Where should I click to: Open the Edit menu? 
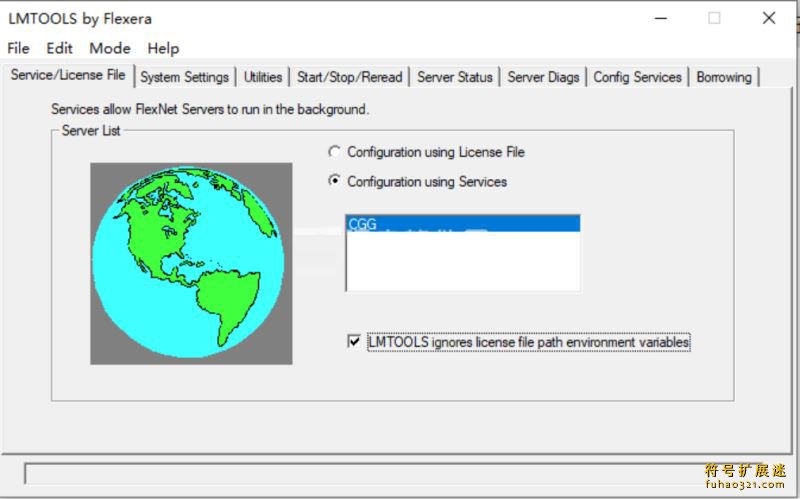(x=59, y=48)
